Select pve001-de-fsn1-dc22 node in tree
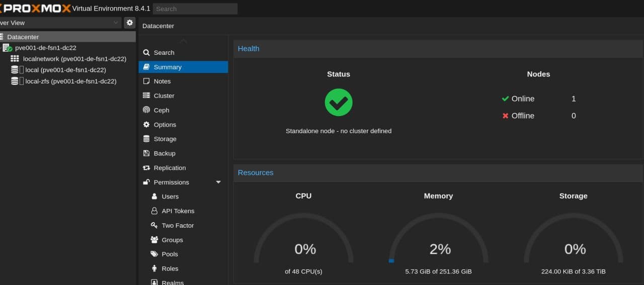 click(x=45, y=48)
